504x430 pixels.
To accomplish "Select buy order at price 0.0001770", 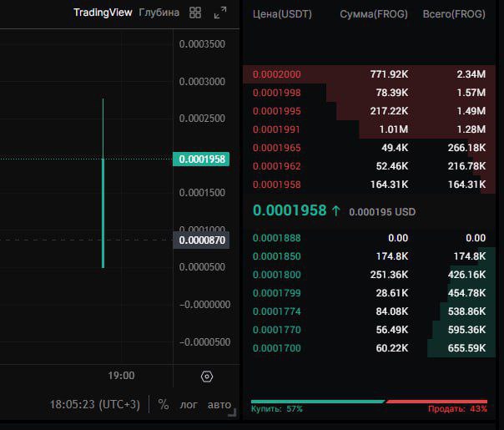I will [x=369, y=330].
